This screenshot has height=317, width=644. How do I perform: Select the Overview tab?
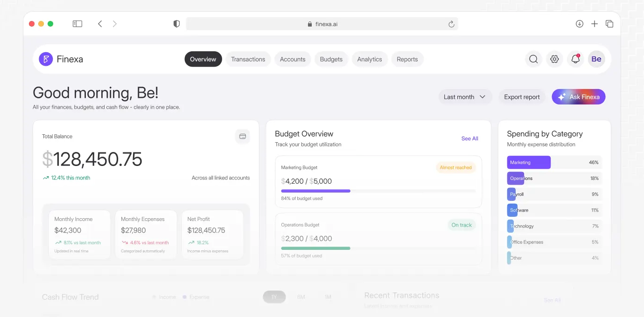click(203, 59)
